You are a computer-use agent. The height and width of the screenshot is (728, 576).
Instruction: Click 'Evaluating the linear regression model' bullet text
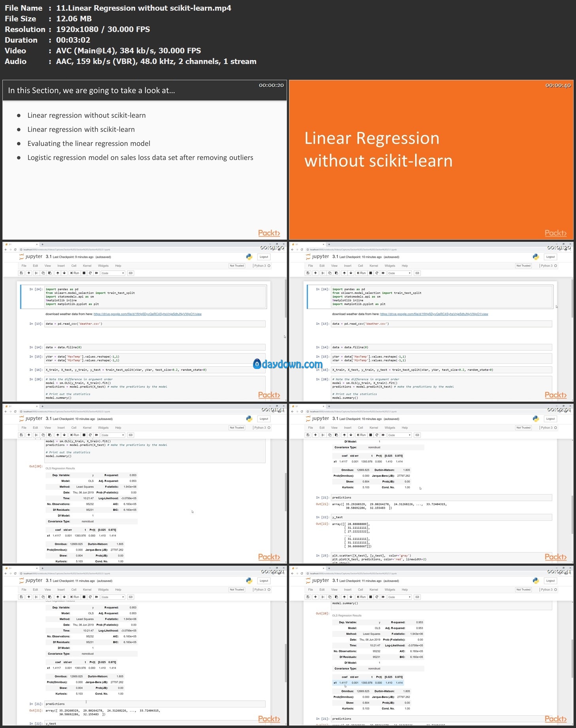tap(89, 143)
